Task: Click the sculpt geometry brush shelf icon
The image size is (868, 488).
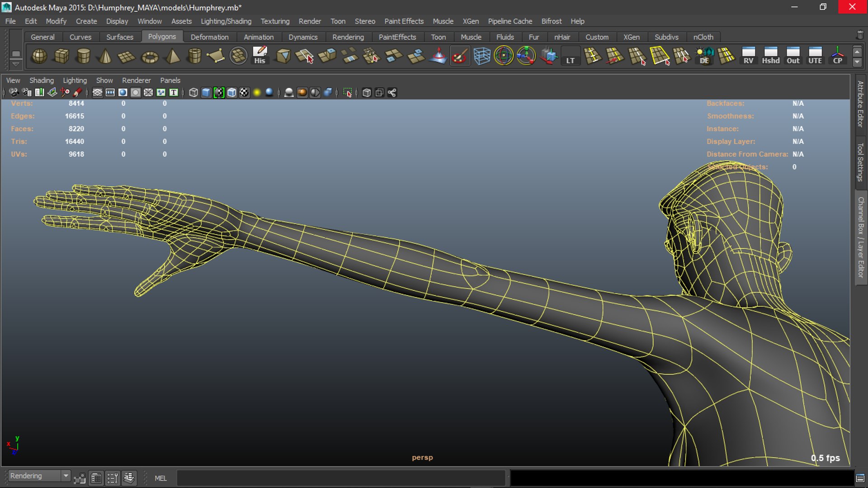Action: (460, 56)
